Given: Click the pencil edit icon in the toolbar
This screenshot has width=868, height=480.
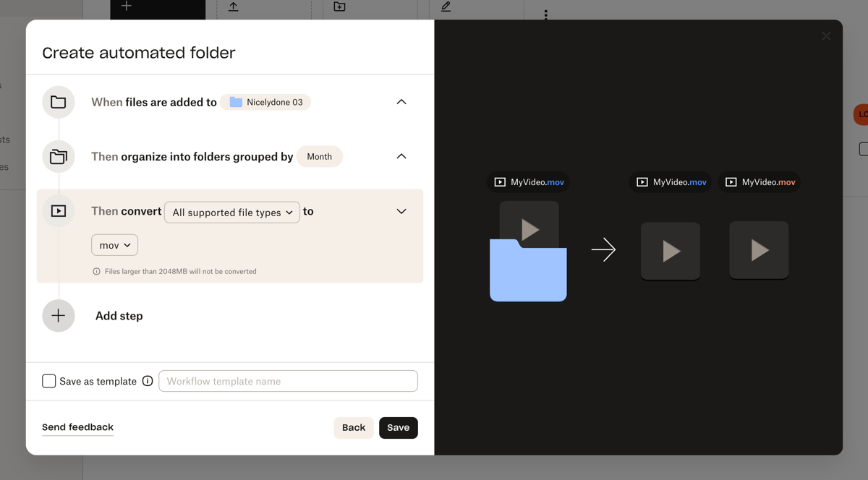Looking at the screenshot, I should pyautogui.click(x=446, y=7).
